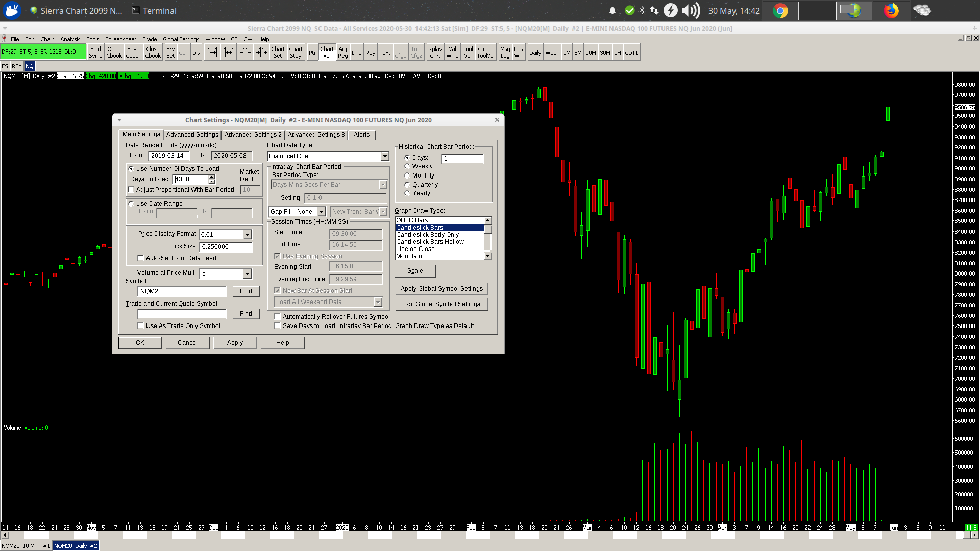Click the expand bar spacing icon
Image resolution: width=980 pixels, height=551 pixels.
coord(213,53)
